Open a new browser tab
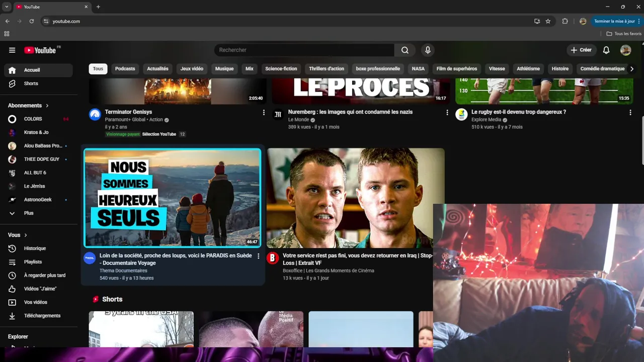 [x=98, y=7]
